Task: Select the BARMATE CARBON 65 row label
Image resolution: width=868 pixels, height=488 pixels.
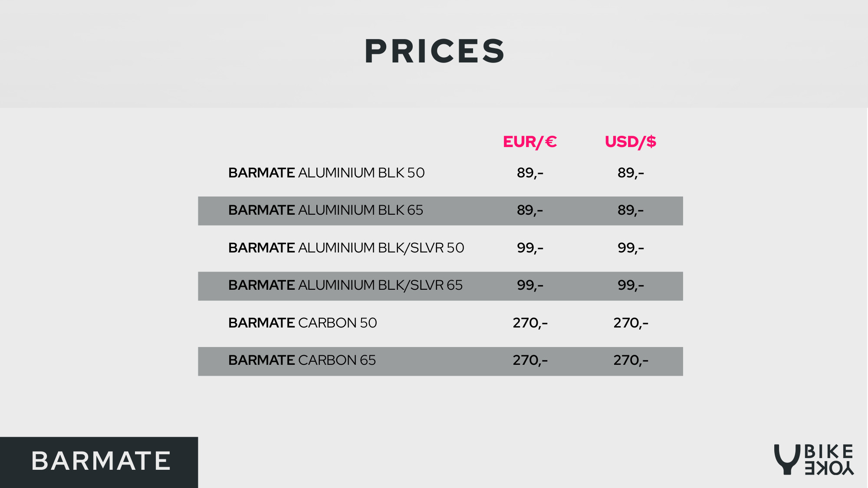Action: 302,360
